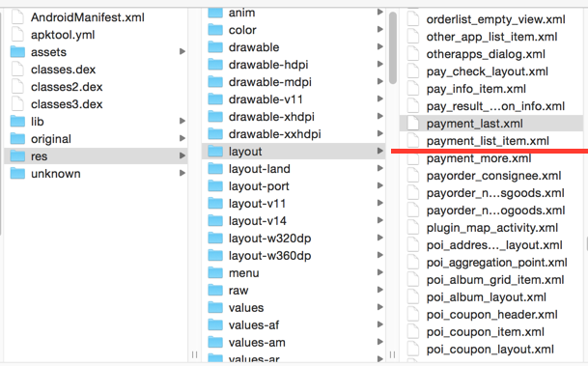Expand the layout-v11 folder arrow
The image size is (588, 366).
coord(379,203)
